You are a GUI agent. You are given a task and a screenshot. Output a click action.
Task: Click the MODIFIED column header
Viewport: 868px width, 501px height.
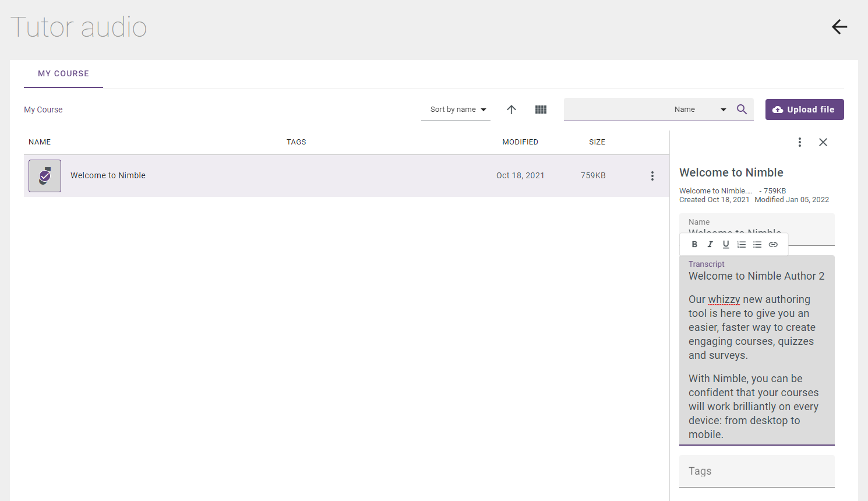(x=520, y=142)
